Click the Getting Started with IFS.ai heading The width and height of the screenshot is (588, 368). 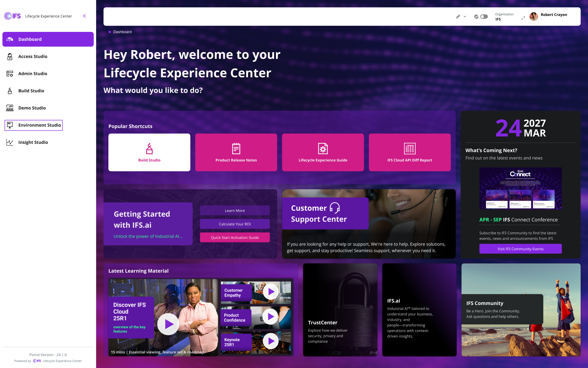(142, 219)
